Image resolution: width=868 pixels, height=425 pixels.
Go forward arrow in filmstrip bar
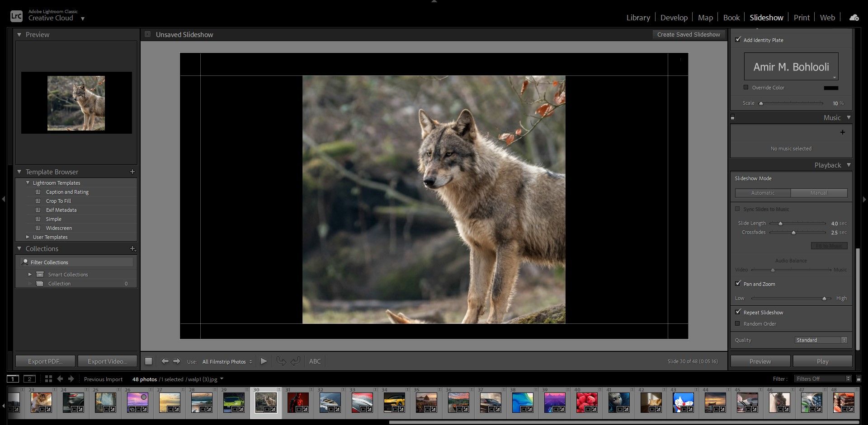[71, 379]
